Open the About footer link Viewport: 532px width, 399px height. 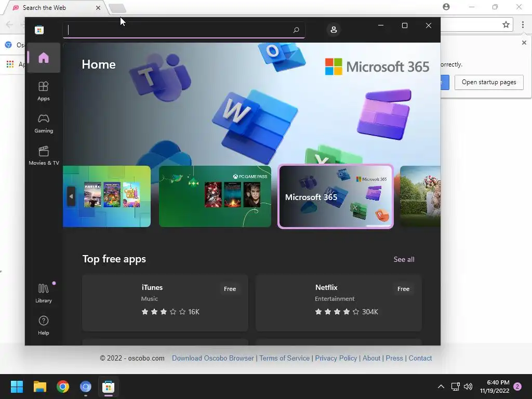(x=371, y=358)
